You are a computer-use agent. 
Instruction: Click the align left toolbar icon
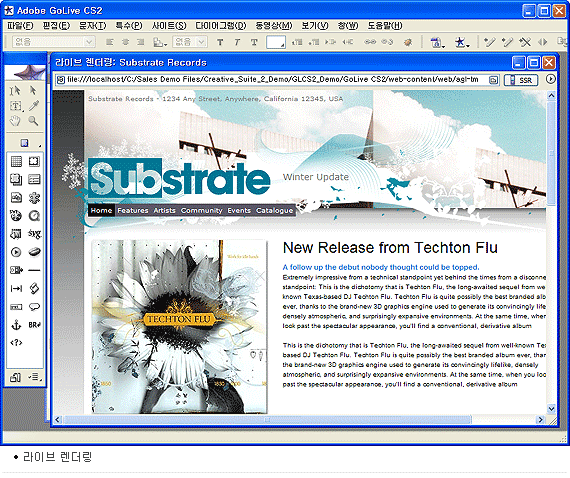109,42
